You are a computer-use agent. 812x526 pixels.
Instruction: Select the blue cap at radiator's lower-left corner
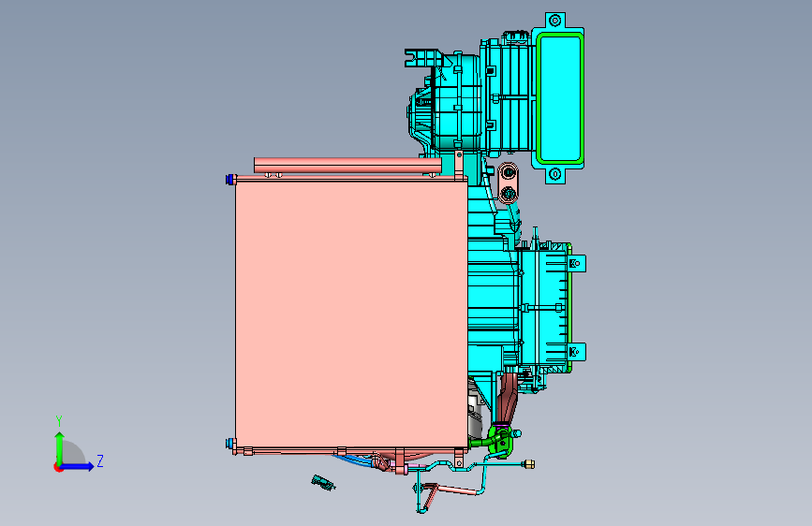click(229, 444)
